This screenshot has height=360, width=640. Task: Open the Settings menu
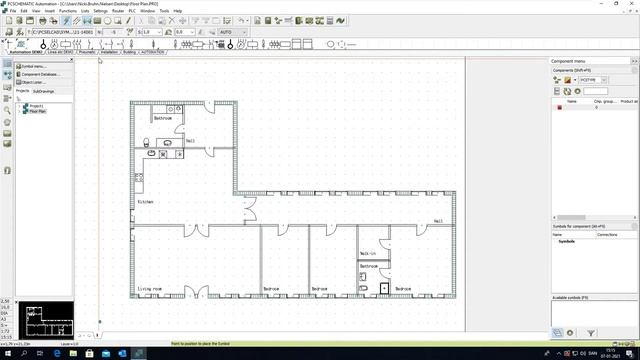point(100,11)
